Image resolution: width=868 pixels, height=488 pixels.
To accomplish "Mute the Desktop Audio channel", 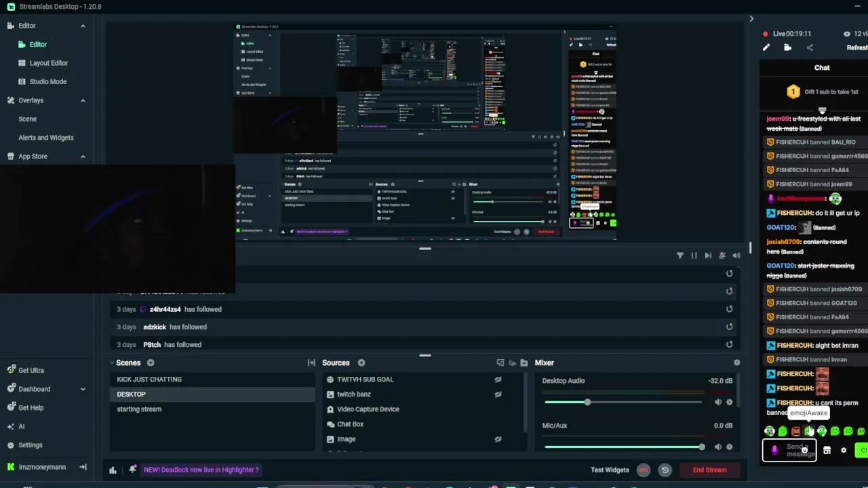I will (x=718, y=402).
